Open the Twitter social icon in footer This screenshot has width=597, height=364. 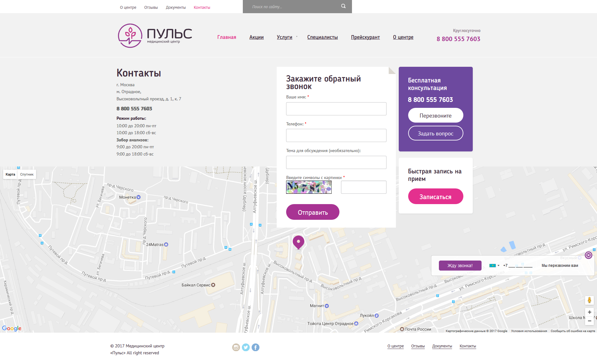[246, 347]
